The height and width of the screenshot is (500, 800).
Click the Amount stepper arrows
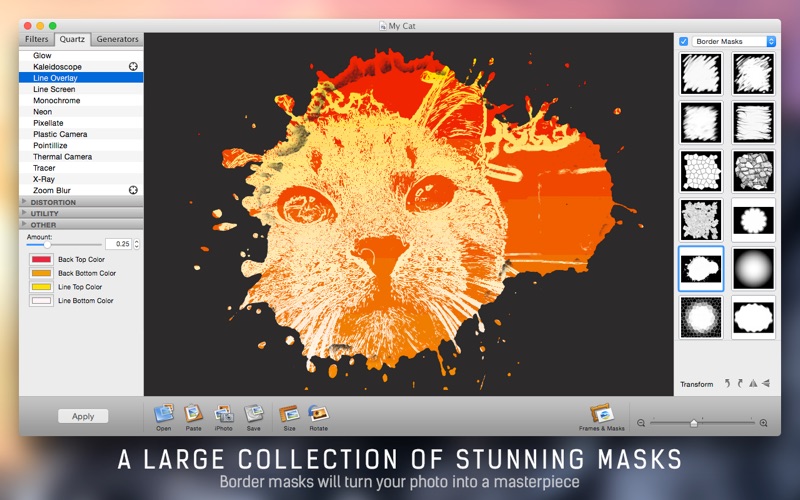(137, 244)
